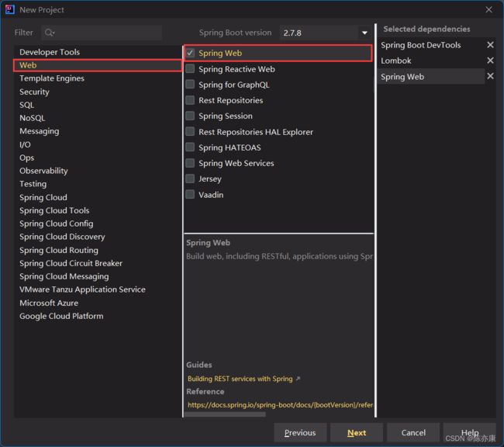Enable the Spring Reactive Web checkbox
Image resolution: width=504 pixels, height=447 pixels.
click(190, 68)
